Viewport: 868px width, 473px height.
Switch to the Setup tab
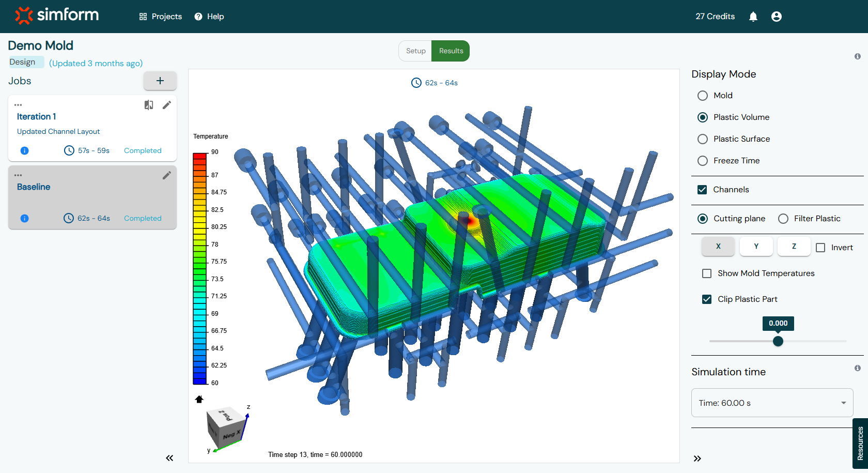pyautogui.click(x=415, y=51)
